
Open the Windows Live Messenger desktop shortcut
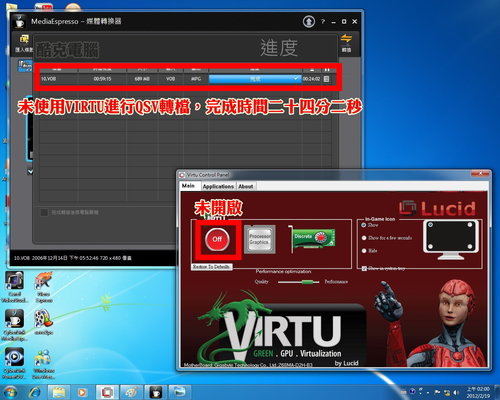pos(44,363)
